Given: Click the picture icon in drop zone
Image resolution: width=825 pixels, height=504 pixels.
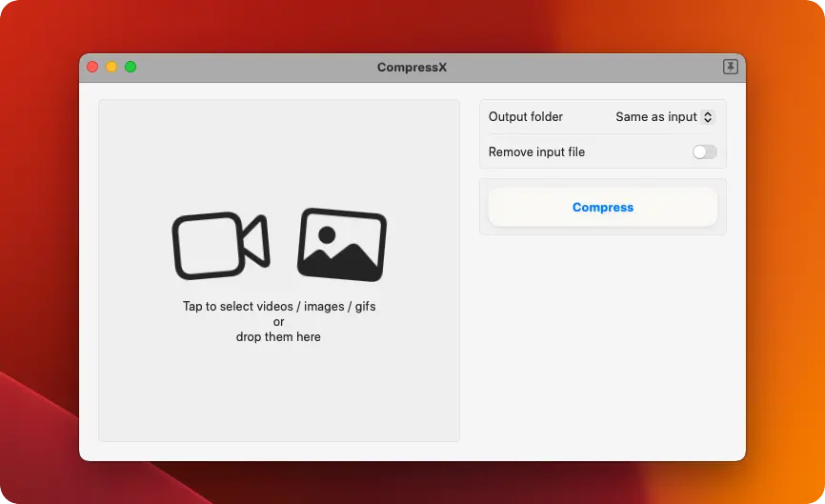Looking at the screenshot, I should click(342, 245).
